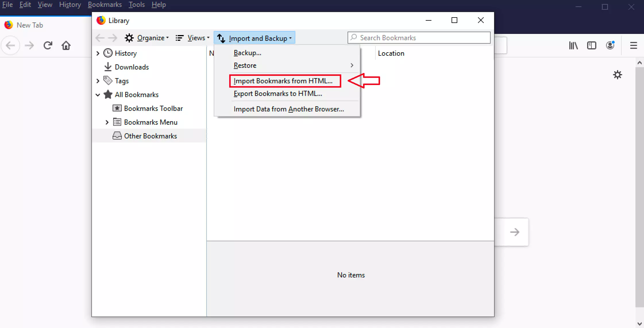Image resolution: width=644 pixels, height=328 pixels.
Task: Click the Backup menu option
Action: (x=247, y=52)
